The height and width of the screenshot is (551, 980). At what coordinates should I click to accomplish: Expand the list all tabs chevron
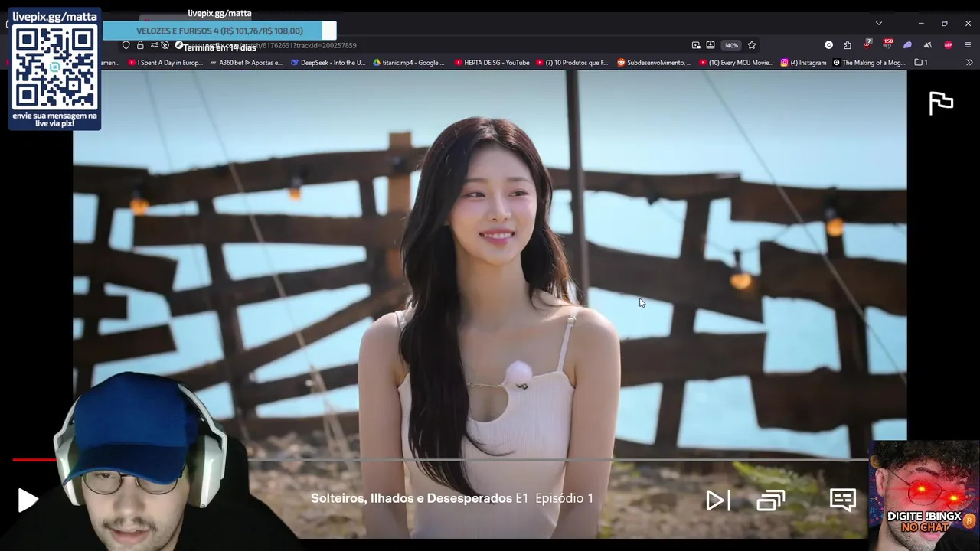coord(879,23)
